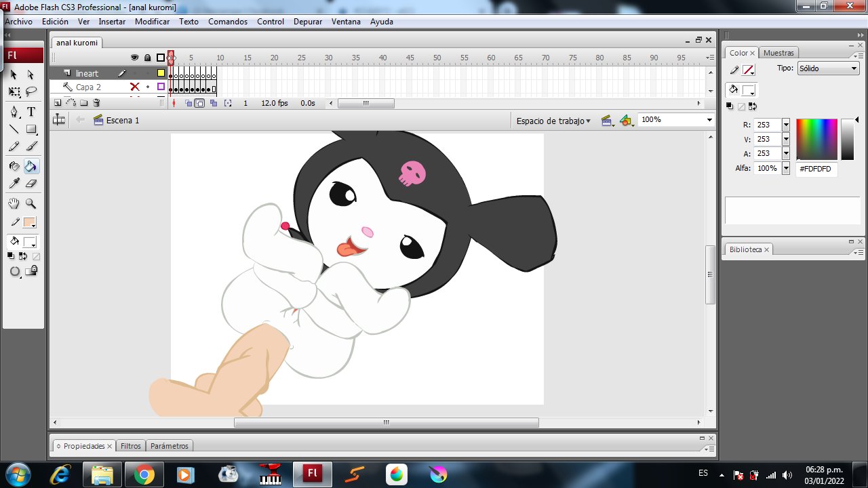The image size is (868, 488).
Task: Select the Text tool
Action: point(31,112)
